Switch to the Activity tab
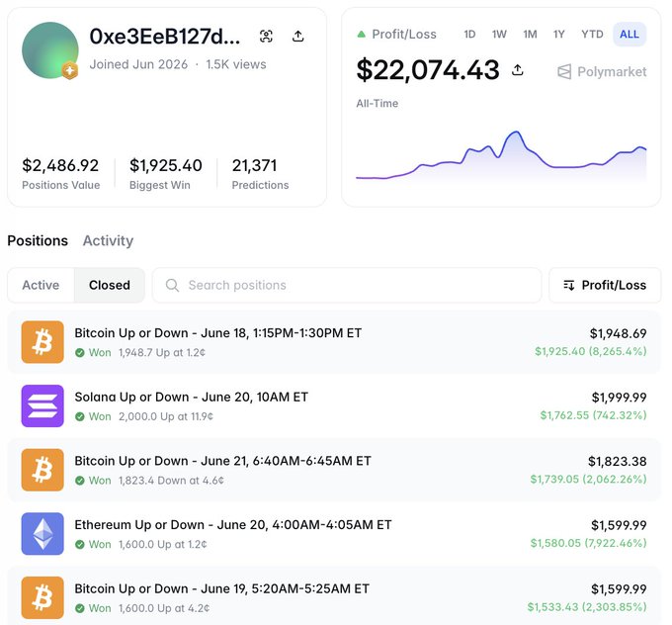The height and width of the screenshot is (625, 672). point(108,240)
